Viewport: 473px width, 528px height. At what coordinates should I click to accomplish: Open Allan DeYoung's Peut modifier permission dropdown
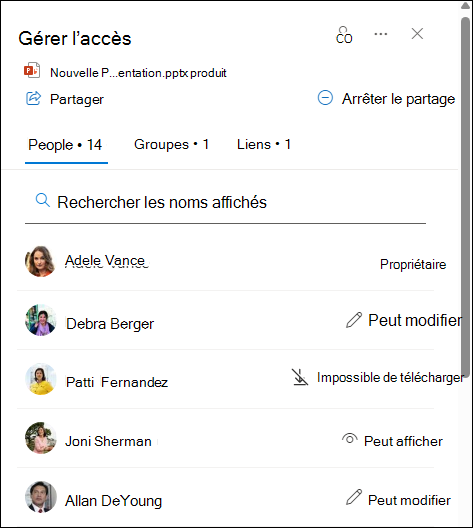pyautogui.click(x=398, y=499)
